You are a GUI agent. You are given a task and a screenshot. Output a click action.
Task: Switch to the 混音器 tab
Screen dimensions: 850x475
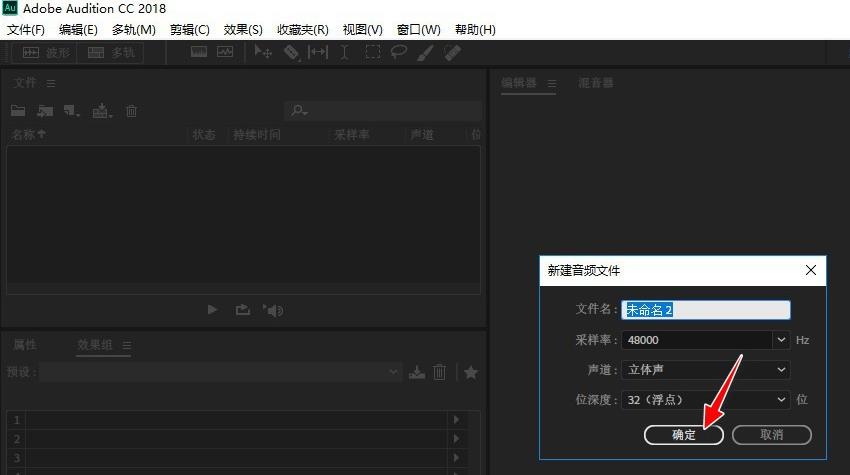(596, 82)
